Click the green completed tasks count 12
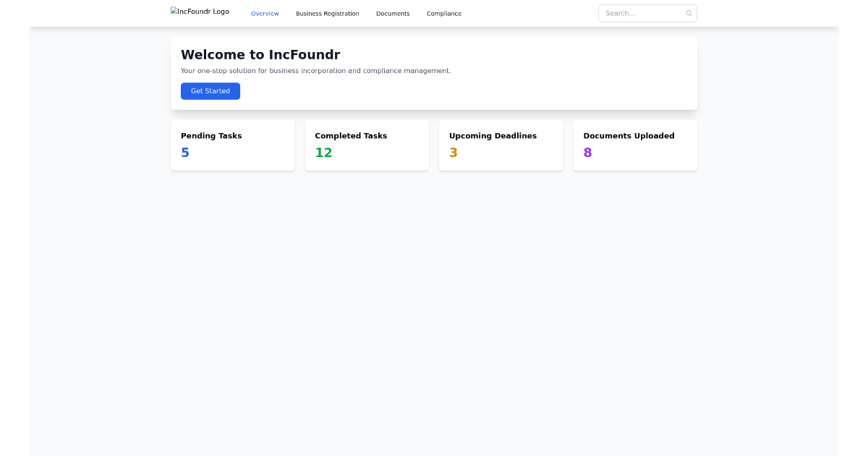868x456 pixels. pyautogui.click(x=323, y=153)
